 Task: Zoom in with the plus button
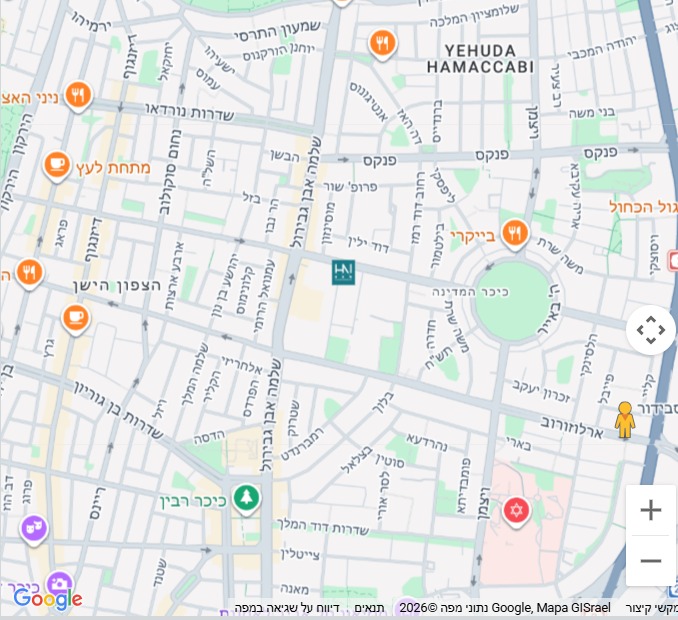(x=651, y=511)
